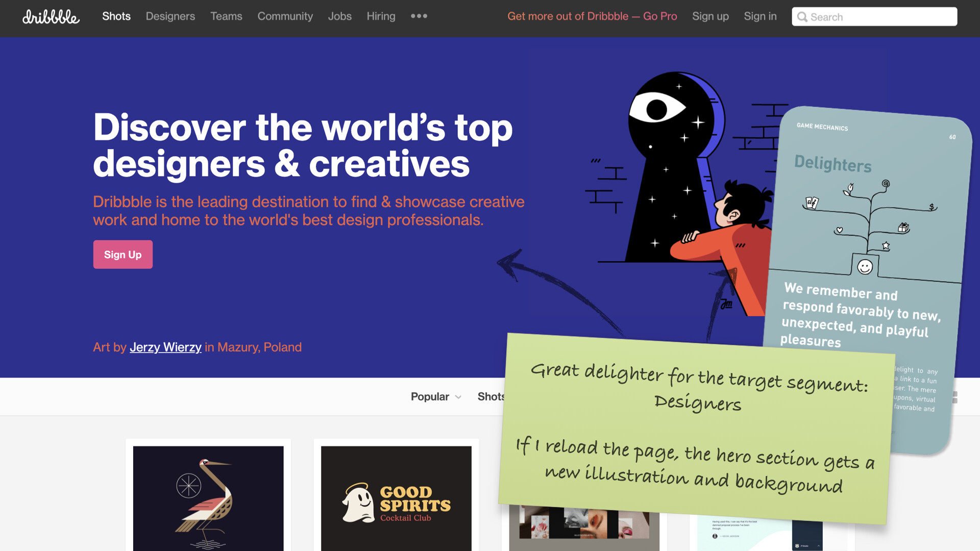Open the three-dot more menu
Viewport: 980px width, 551px height.
click(419, 16)
